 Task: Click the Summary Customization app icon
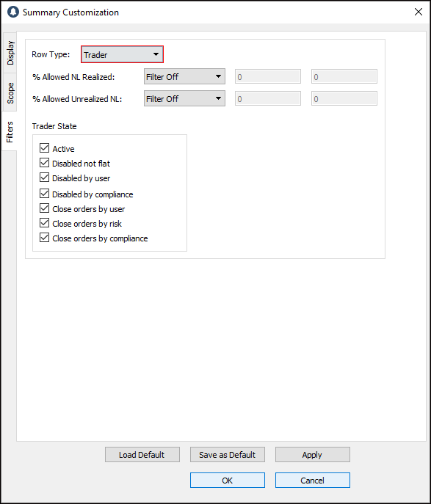[x=13, y=12]
